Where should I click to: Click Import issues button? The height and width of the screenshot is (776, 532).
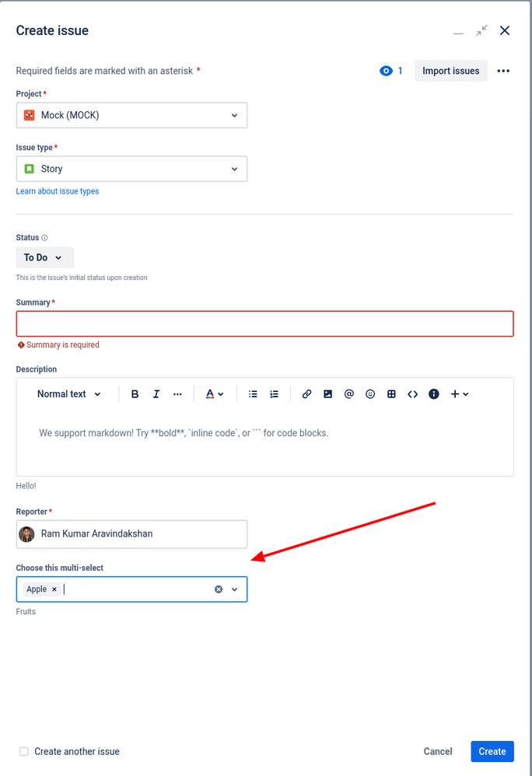(x=451, y=71)
